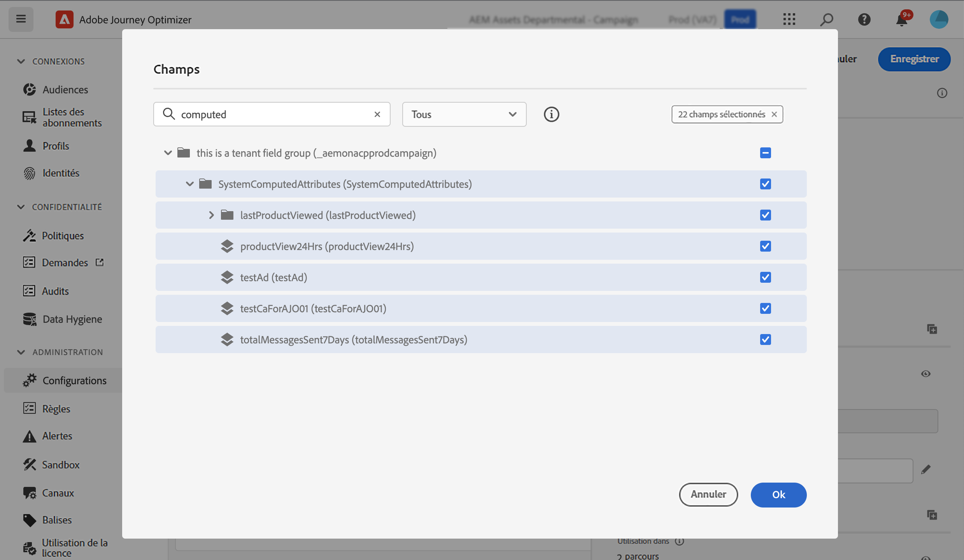Open the Tous filter dropdown

coord(464,114)
